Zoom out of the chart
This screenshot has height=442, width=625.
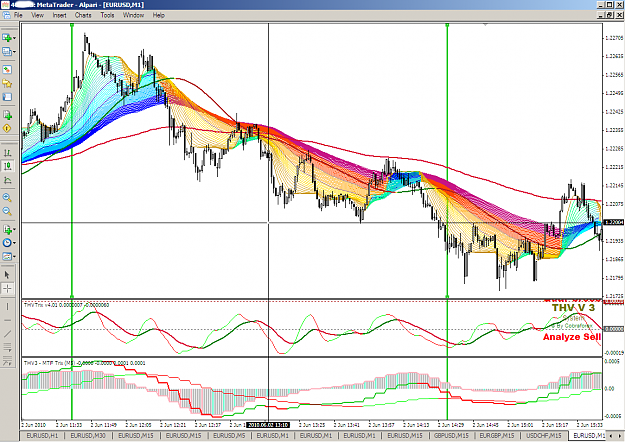point(7,211)
